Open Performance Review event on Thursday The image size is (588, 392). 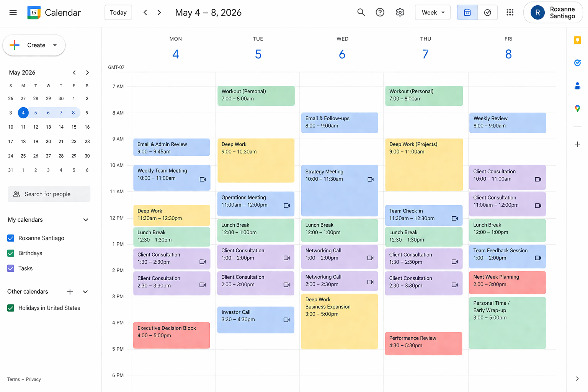[423, 343]
